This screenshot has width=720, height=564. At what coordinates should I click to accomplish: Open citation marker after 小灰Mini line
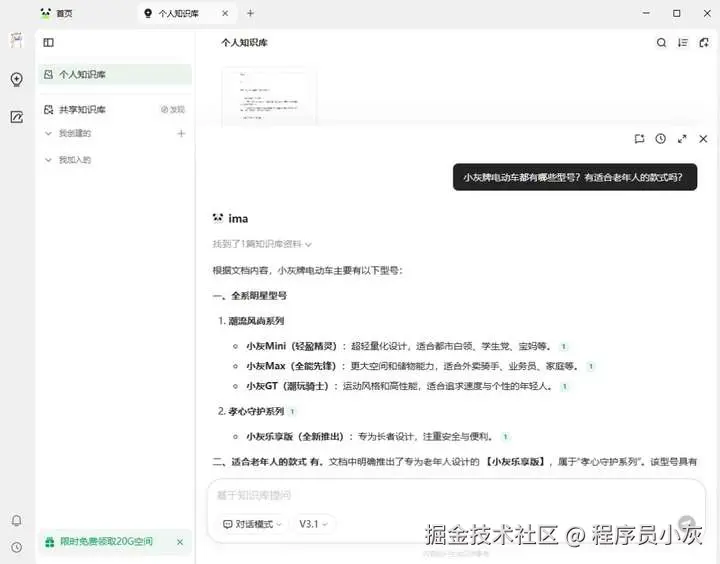pyautogui.click(x=564, y=346)
